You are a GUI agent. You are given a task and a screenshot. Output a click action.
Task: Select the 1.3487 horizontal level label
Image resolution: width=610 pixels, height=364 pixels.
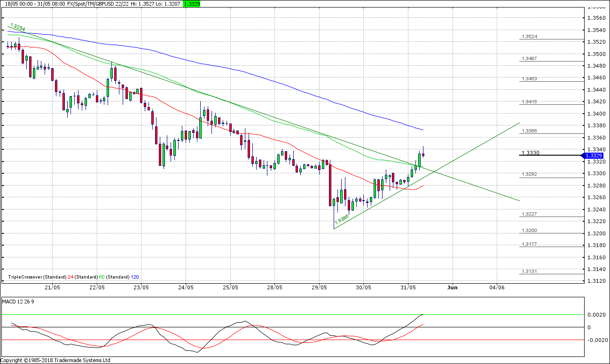pyautogui.click(x=529, y=59)
